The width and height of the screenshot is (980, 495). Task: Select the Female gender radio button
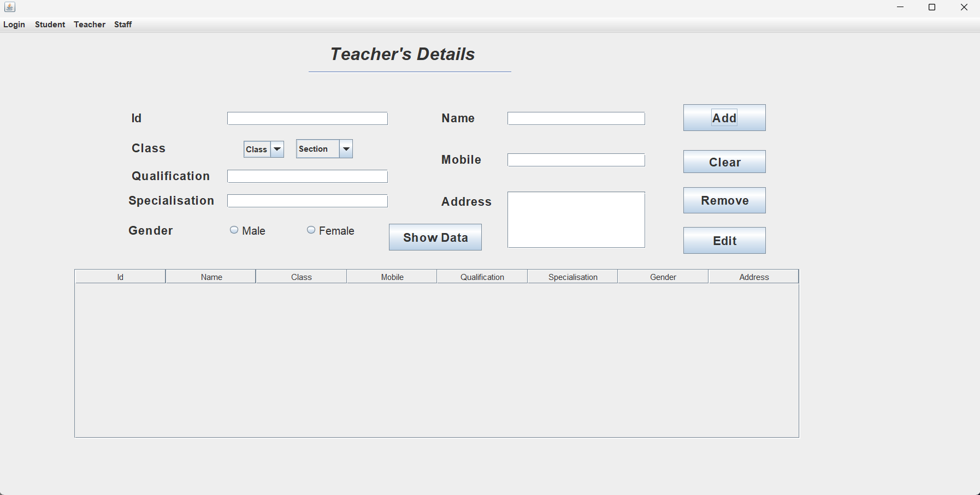click(311, 230)
